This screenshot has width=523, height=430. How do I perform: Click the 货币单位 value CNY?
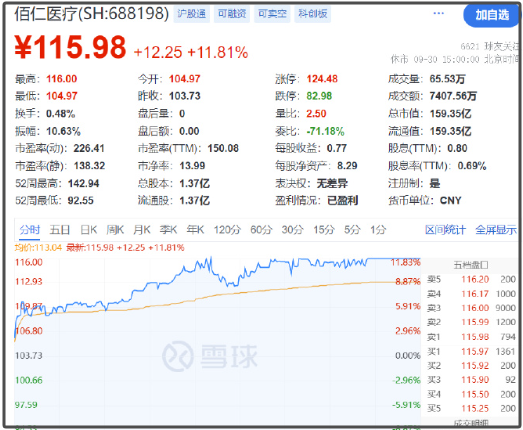tap(451, 201)
